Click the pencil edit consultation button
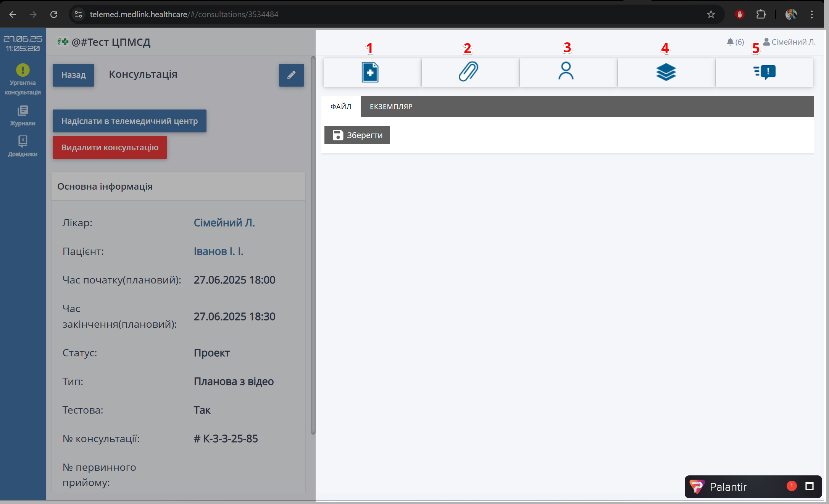 (291, 75)
